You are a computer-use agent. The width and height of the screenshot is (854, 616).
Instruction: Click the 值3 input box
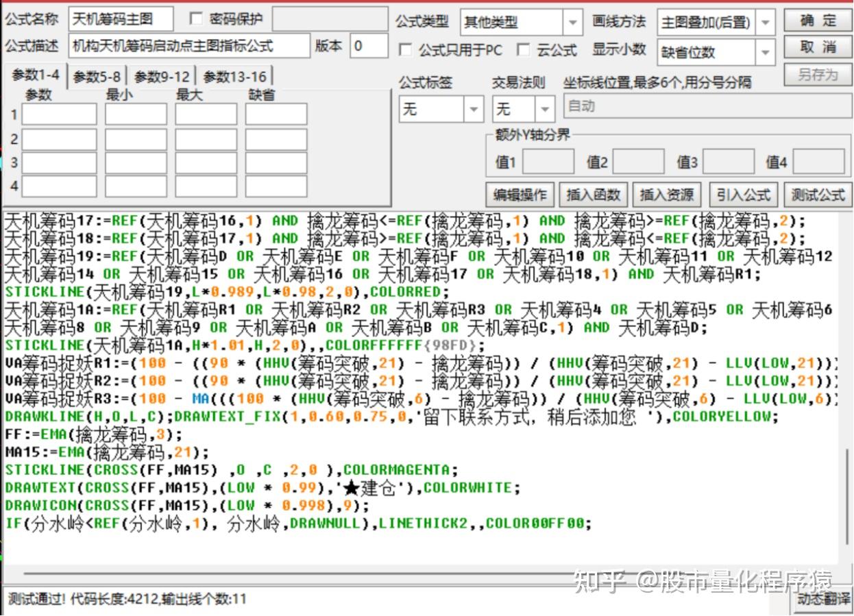point(729,162)
